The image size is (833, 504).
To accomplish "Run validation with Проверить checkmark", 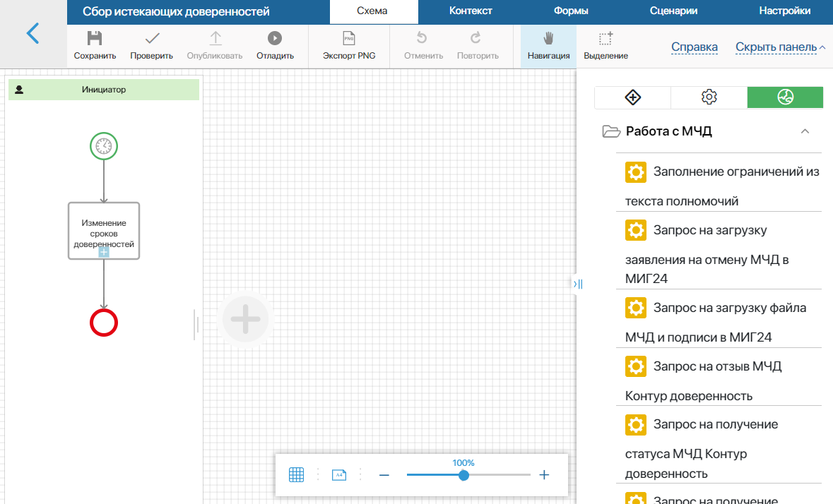I will (x=151, y=40).
